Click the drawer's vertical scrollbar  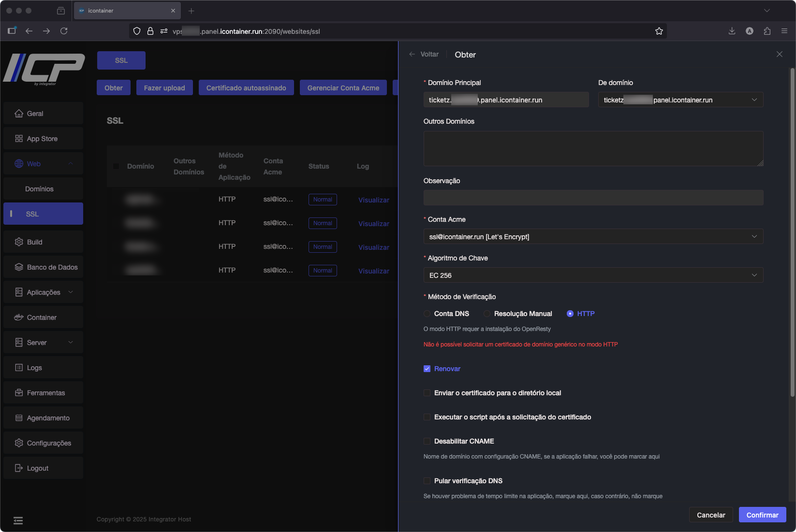coord(792,232)
